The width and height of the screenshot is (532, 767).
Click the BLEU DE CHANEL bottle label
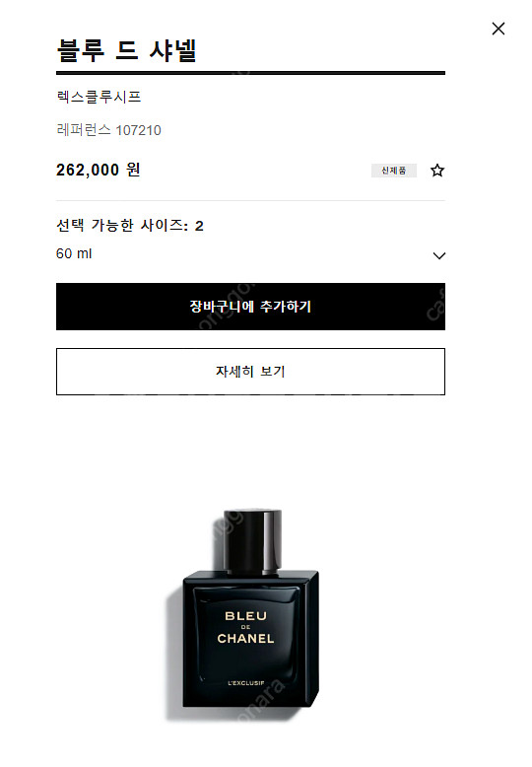pos(245,627)
